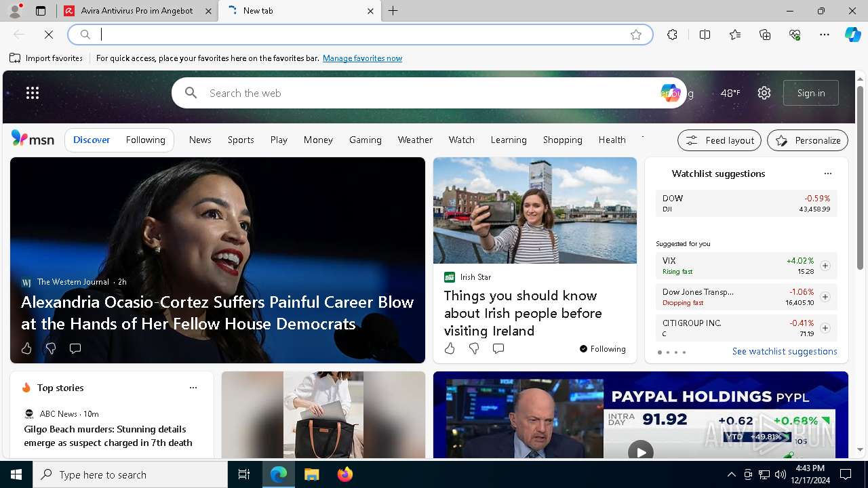Open comments on Ocasio-Cortez story
The image size is (868, 488).
pyautogui.click(x=75, y=348)
